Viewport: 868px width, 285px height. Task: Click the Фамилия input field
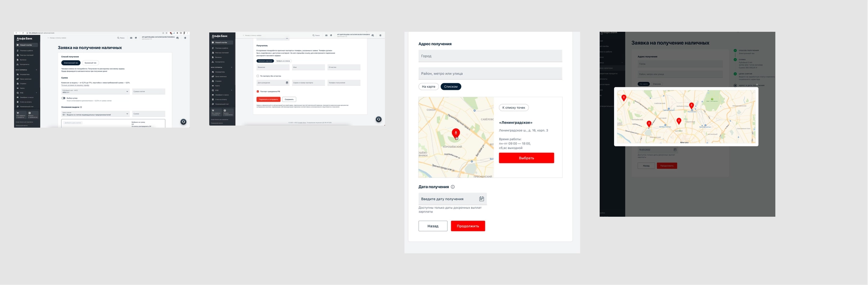coord(273,67)
